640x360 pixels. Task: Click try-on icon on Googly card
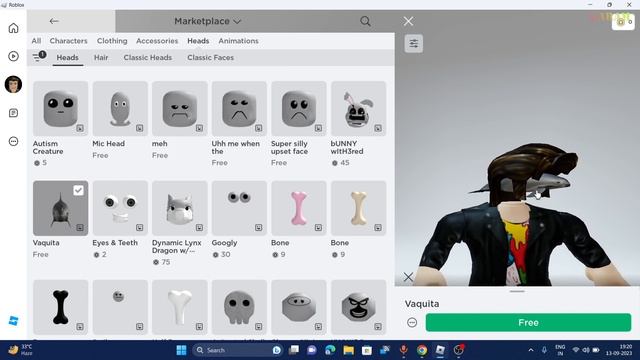coord(259,227)
